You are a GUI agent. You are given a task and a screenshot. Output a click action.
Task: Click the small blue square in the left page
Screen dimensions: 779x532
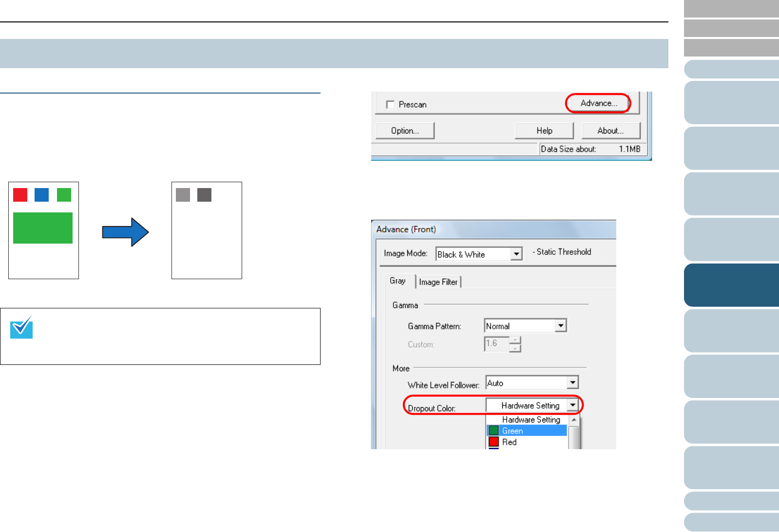(41, 195)
